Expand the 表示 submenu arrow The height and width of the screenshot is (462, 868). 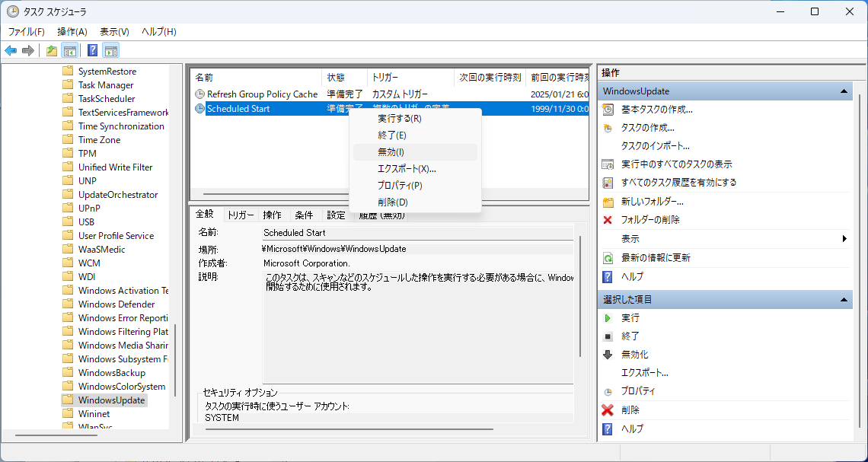pyautogui.click(x=844, y=239)
